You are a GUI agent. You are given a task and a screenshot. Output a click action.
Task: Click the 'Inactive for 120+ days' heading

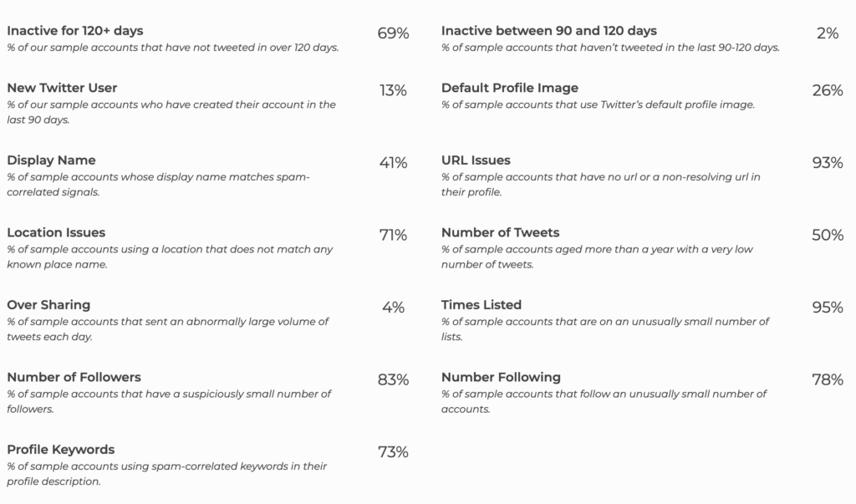[74, 31]
